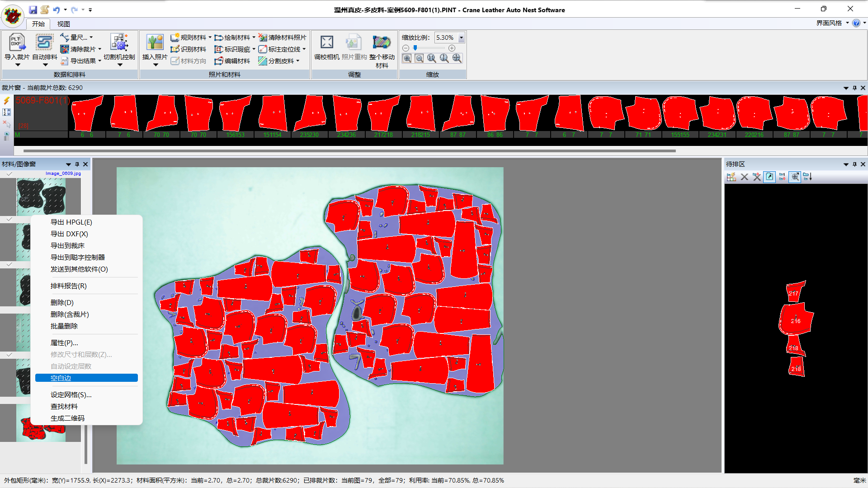868x488 pixels.
Task: Click the zoom slider minus button
Action: tap(406, 48)
